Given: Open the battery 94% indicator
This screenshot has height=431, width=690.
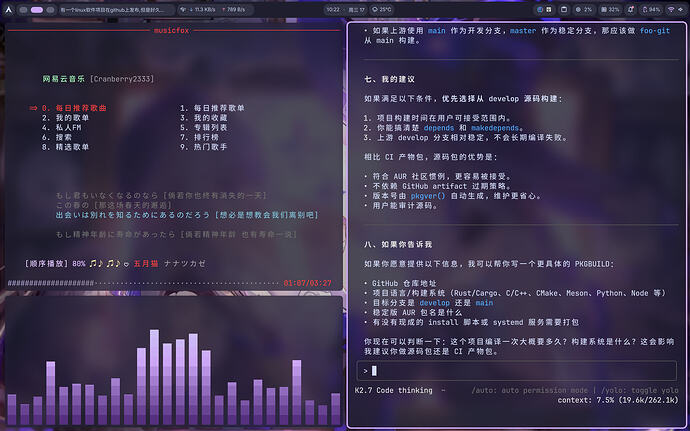Looking at the screenshot, I should click(x=651, y=10).
